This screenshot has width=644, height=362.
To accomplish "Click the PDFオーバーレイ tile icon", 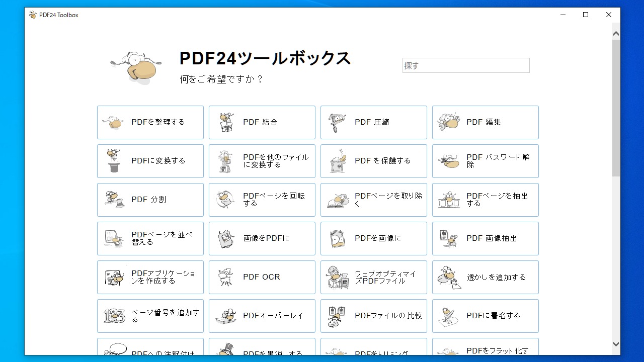I will [226, 316].
